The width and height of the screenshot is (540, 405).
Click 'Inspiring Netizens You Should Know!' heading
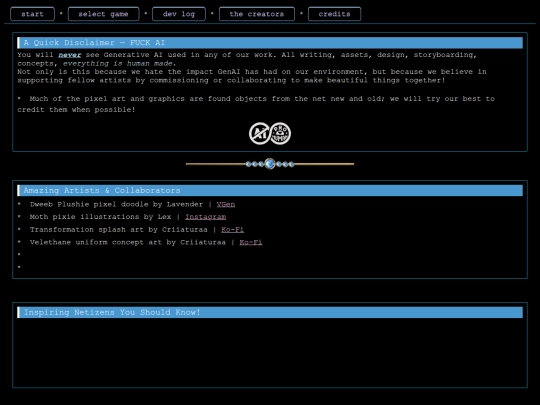pos(270,312)
